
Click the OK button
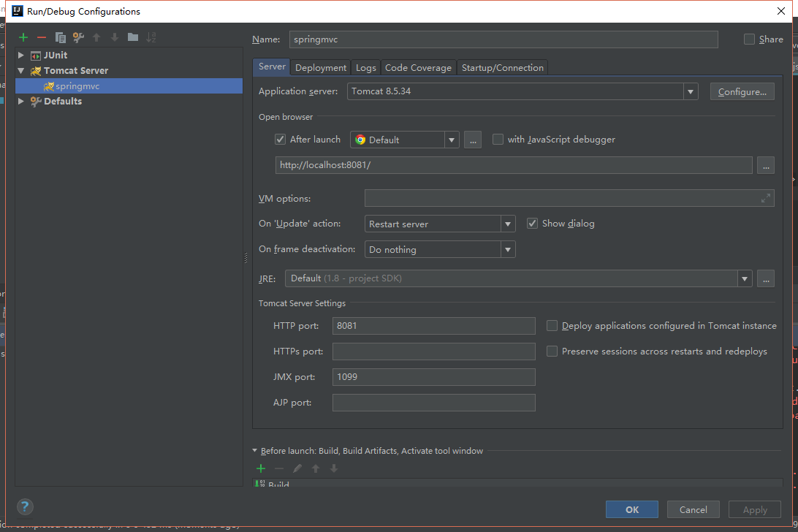point(632,509)
